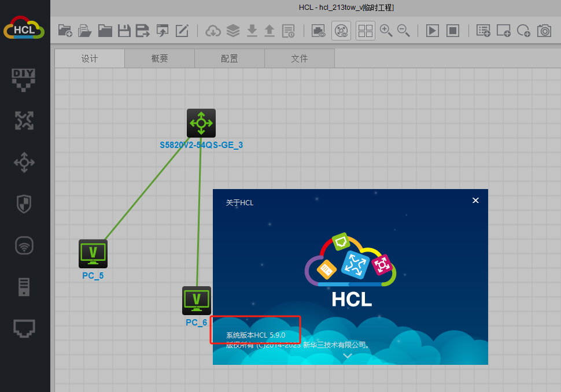Zoom out with magnifier minus icon
This screenshot has width=561, height=392.
click(x=404, y=31)
